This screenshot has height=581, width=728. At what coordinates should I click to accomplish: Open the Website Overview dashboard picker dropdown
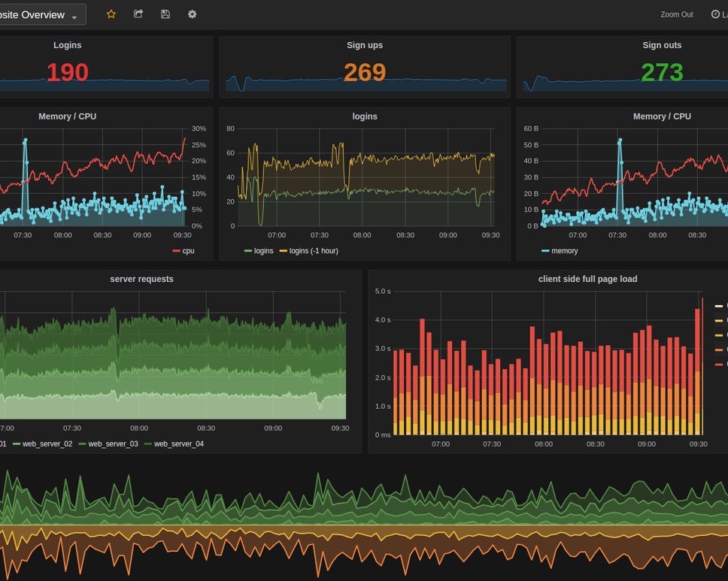pos(41,15)
